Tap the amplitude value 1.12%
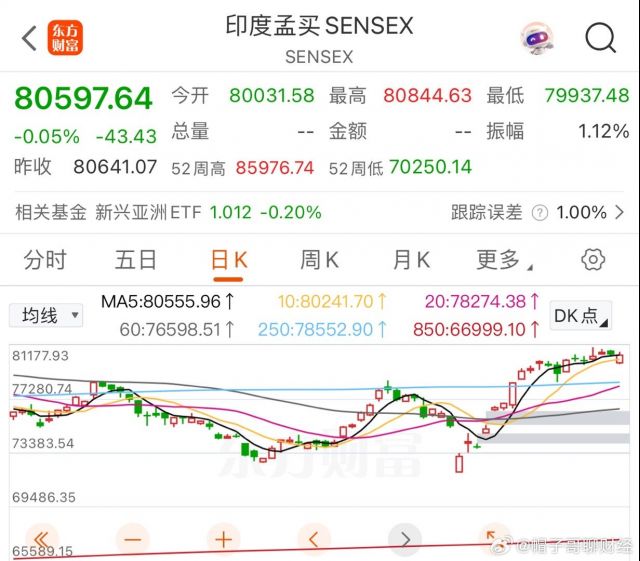640x561 pixels. tap(604, 131)
